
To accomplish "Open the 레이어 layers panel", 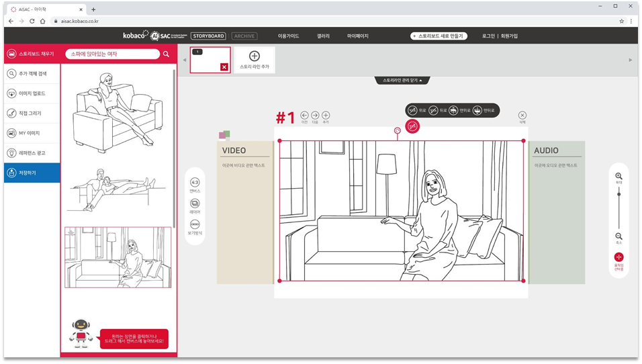I will pyautogui.click(x=195, y=203).
